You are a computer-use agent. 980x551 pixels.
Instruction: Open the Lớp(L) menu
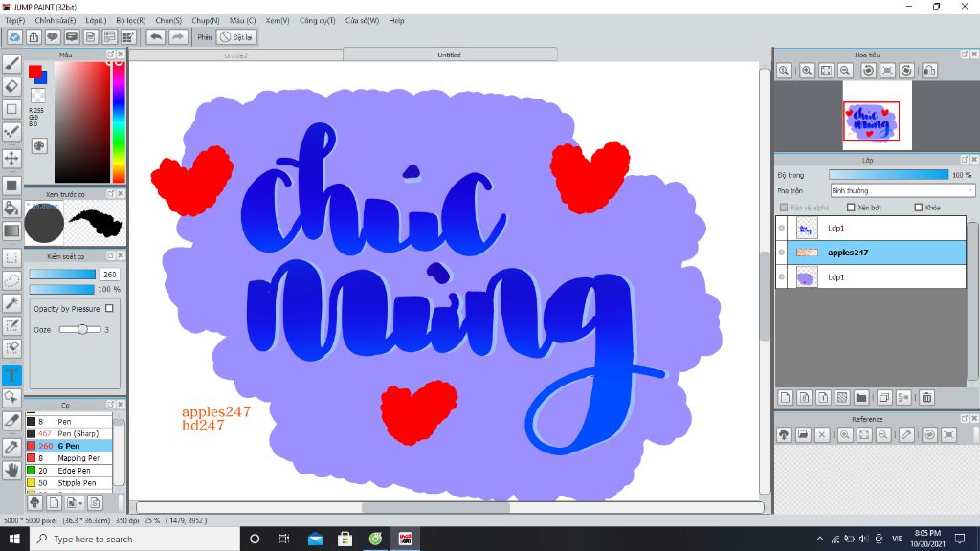click(x=96, y=21)
